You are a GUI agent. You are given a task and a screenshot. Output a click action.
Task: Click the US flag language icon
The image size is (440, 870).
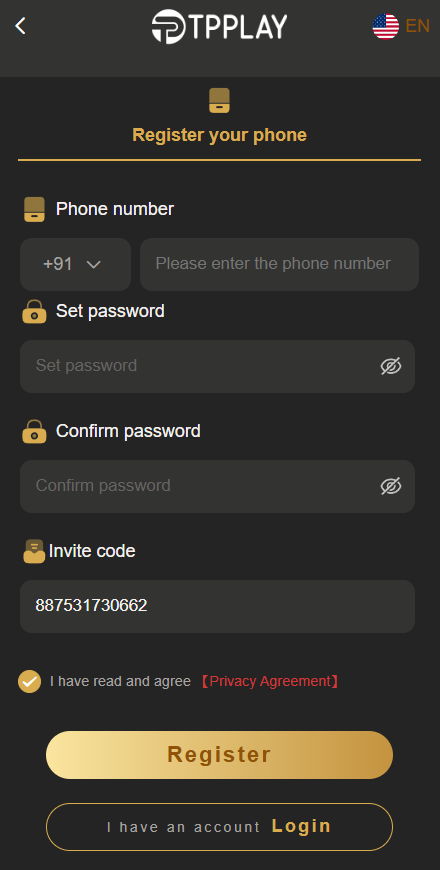click(x=386, y=26)
